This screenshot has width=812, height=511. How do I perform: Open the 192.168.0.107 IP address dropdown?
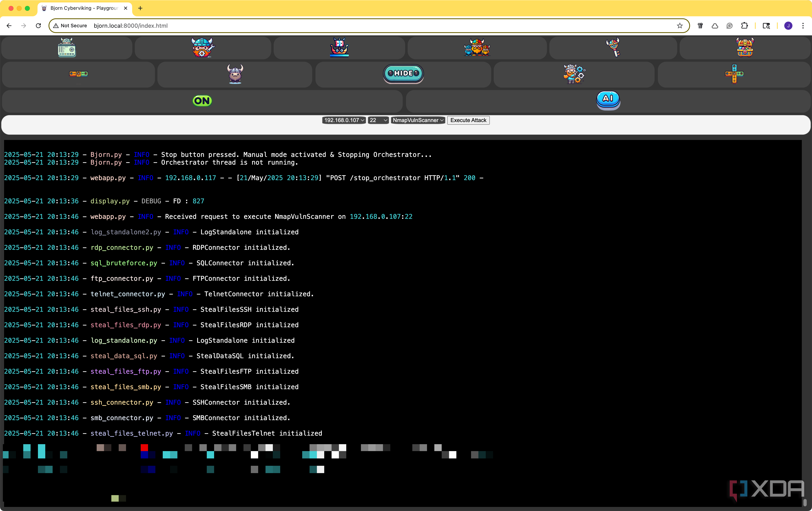coord(344,120)
